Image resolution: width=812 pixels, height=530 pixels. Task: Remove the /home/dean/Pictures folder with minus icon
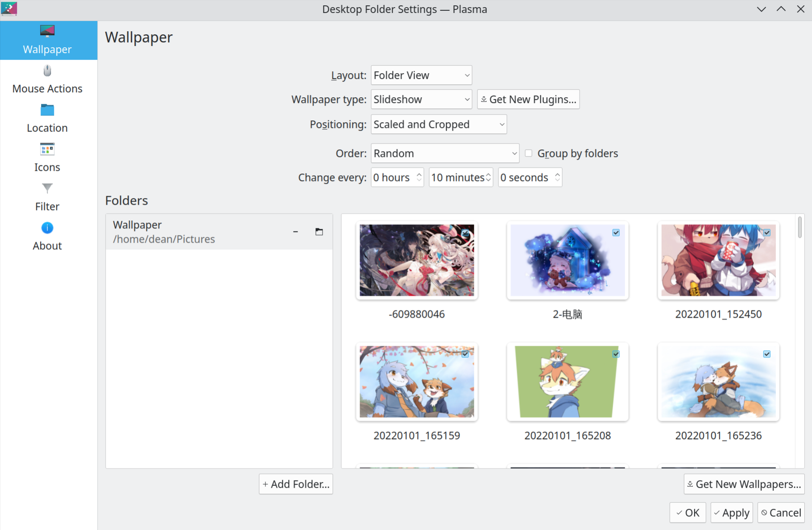tap(295, 232)
